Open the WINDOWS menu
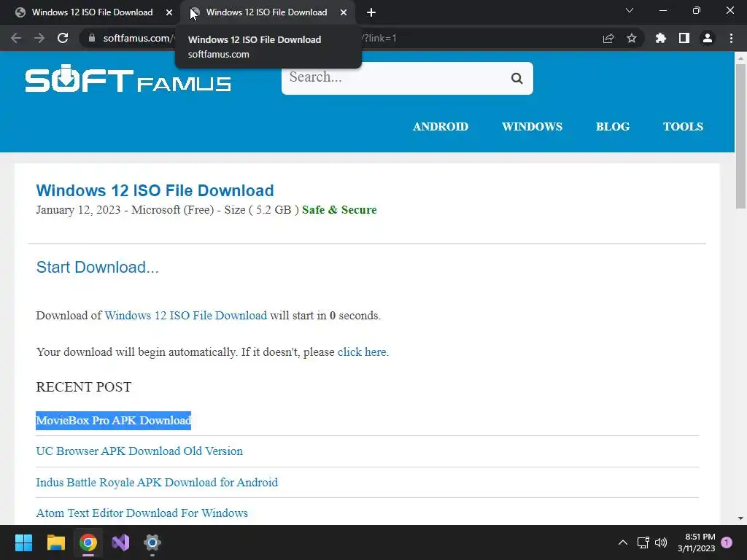Viewport: 747px width, 560px height. pyautogui.click(x=532, y=127)
